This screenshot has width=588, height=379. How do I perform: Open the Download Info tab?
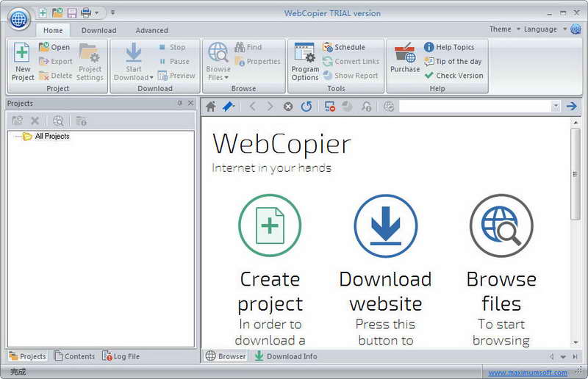(x=286, y=356)
